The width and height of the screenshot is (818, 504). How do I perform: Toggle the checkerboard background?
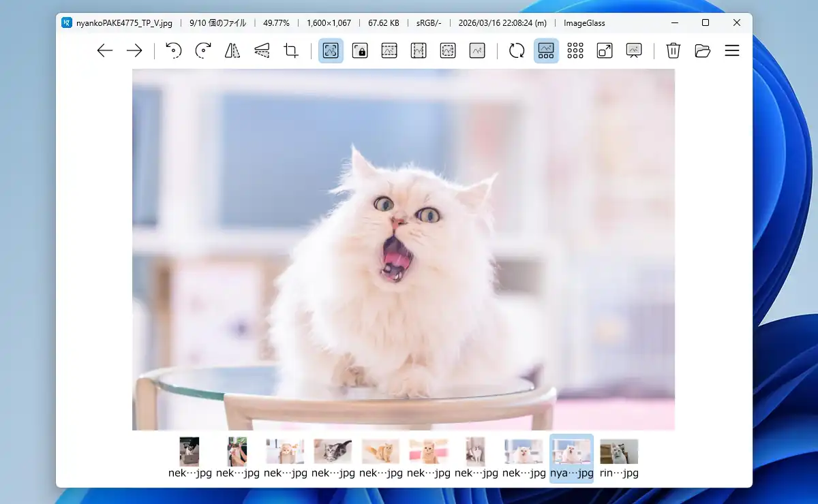(x=575, y=50)
